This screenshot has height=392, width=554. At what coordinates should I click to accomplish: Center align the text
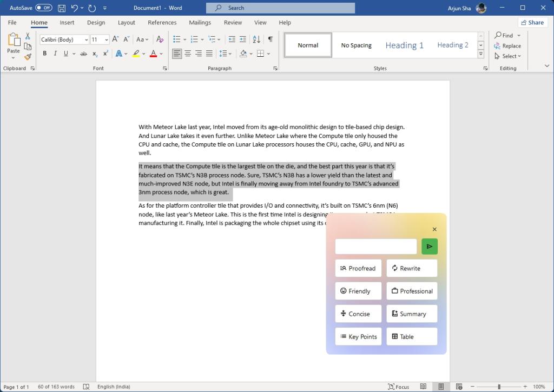tap(188, 54)
